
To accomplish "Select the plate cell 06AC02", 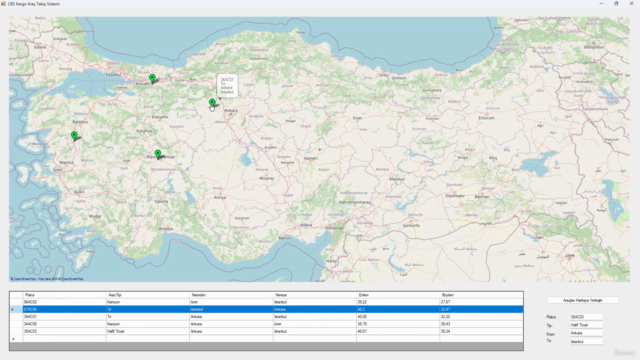I will [64, 302].
